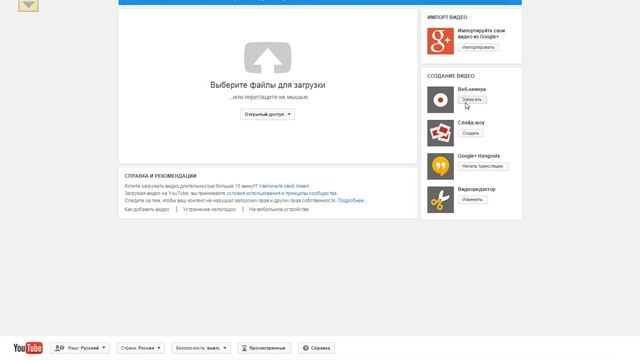Click the webcam record icon
The width and height of the screenshot is (640, 360).
coord(440,100)
